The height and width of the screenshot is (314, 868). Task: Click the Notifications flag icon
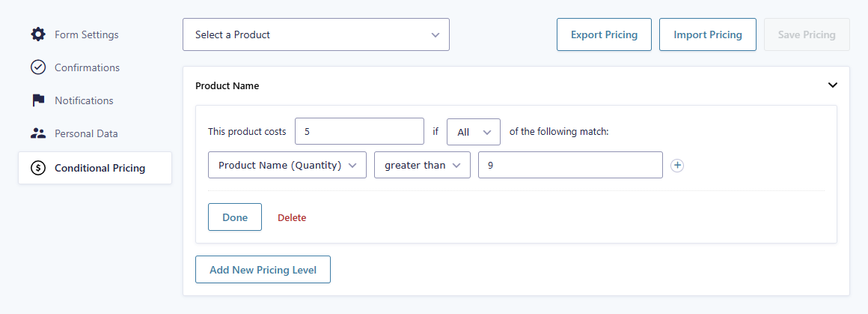click(x=37, y=100)
